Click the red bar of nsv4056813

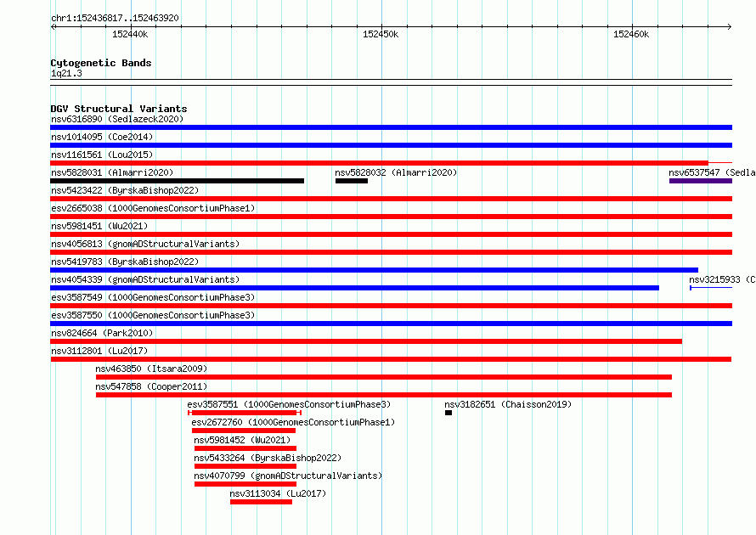click(391, 252)
